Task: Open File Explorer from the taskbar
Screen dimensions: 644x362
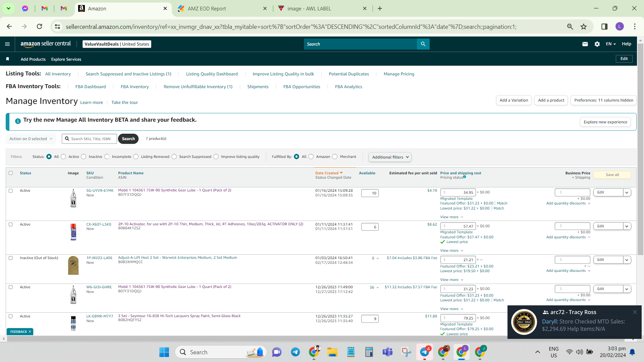Action: (332, 352)
